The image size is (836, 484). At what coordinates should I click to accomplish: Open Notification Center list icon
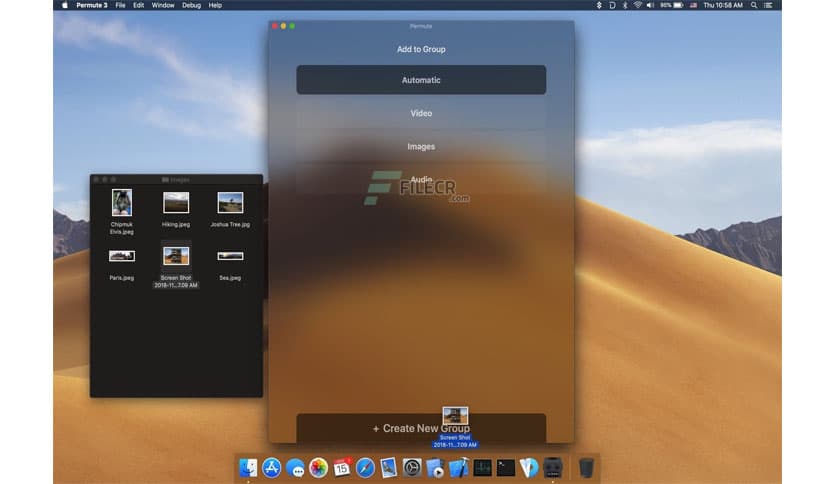[x=768, y=5]
